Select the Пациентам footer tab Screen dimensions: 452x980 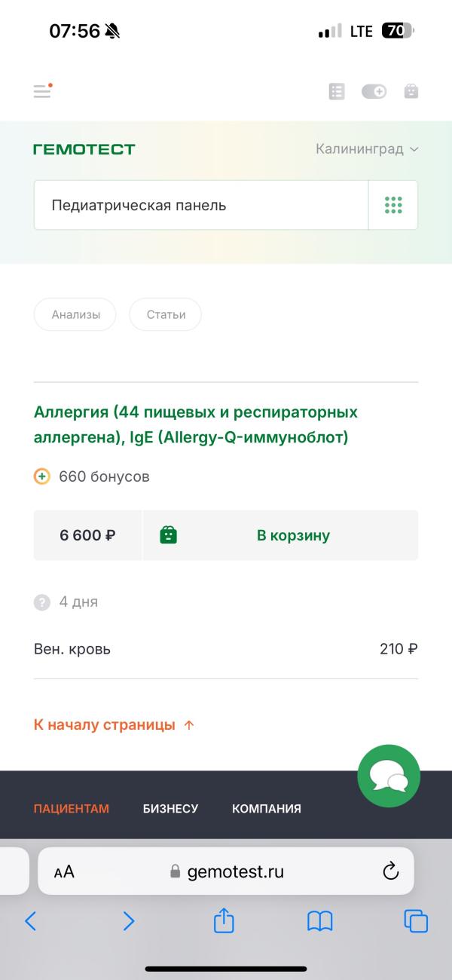click(72, 808)
